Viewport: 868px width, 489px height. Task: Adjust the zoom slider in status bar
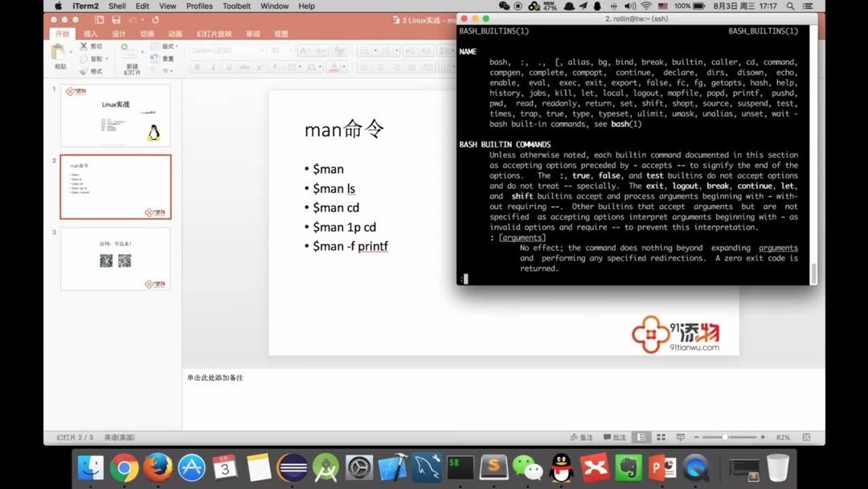[725, 436]
